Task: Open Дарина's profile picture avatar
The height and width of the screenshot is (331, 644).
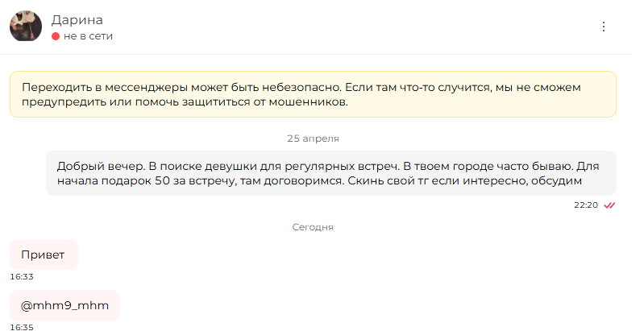Action: [x=26, y=27]
